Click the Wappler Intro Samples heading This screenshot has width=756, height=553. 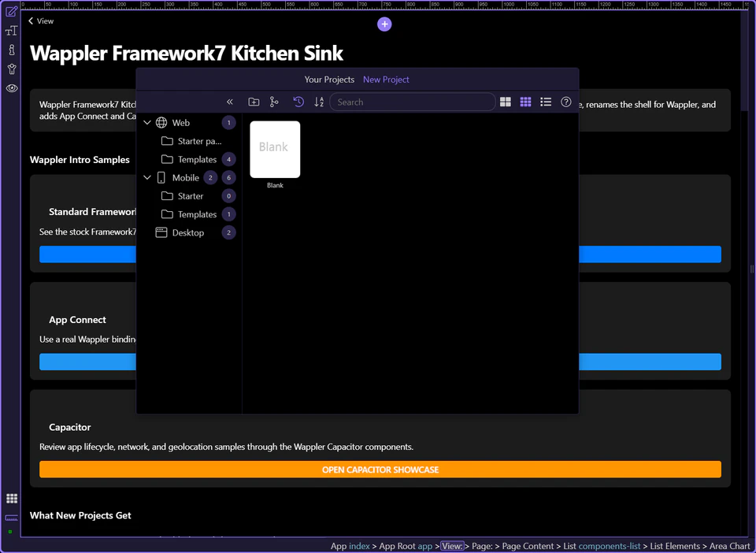[80, 160]
